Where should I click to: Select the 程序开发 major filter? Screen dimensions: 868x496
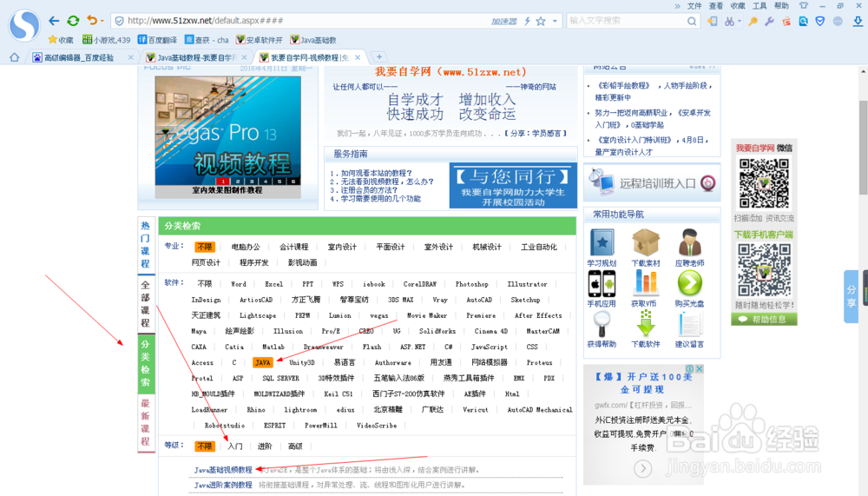pyautogui.click(x=254, y=262)
